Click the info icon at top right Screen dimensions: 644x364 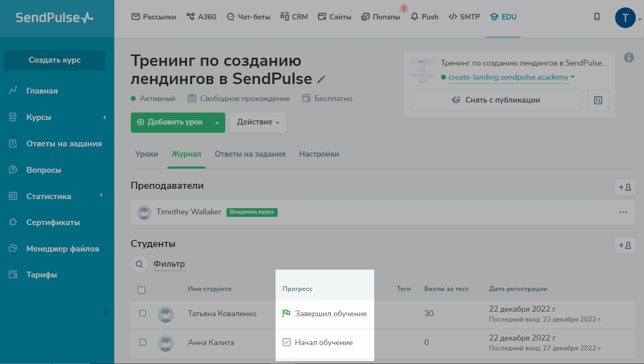tap(629, 57)
